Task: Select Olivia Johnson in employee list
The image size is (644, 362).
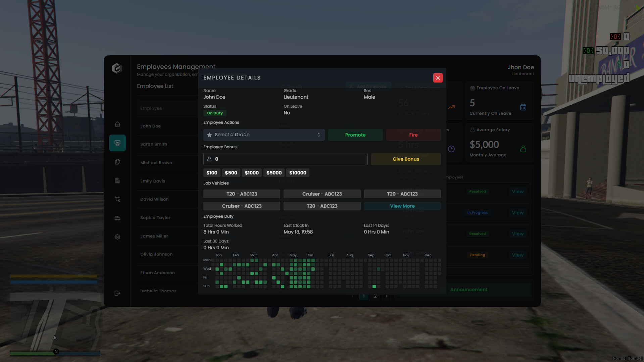Action: pyautogui.click(x=156, y=254)
